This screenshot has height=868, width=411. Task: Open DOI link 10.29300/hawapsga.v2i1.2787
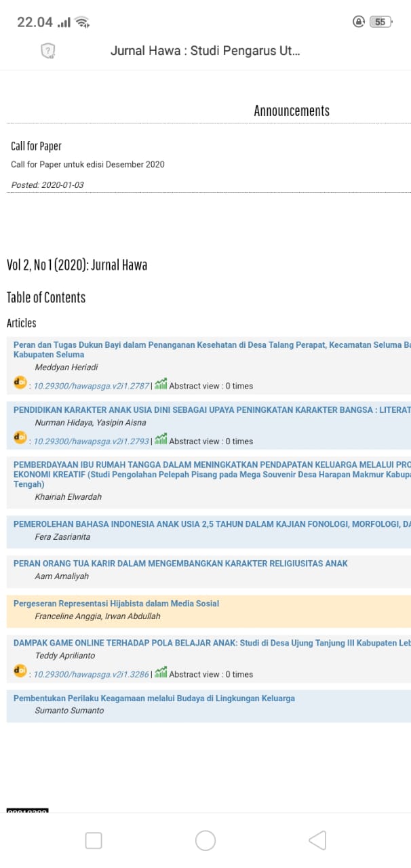(91, 386)
